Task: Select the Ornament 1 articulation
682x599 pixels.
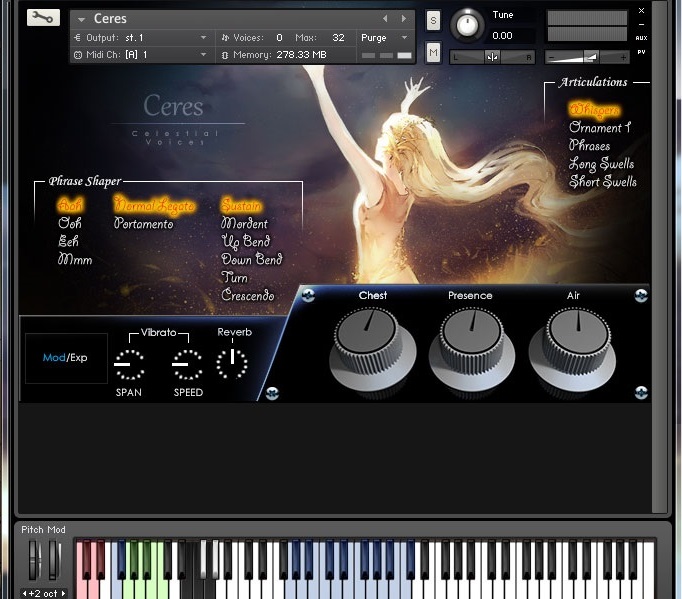Action: click(x=600, y=127)
